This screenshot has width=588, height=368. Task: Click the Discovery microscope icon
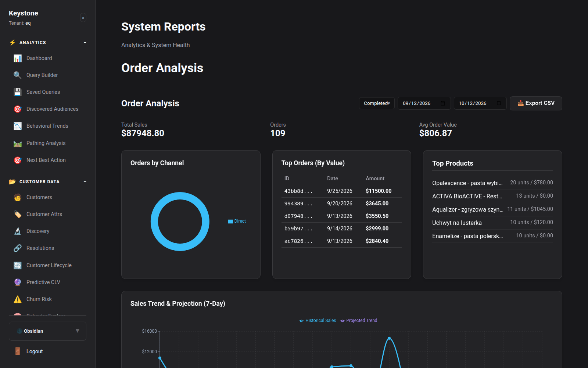click(x=18, y=231)
